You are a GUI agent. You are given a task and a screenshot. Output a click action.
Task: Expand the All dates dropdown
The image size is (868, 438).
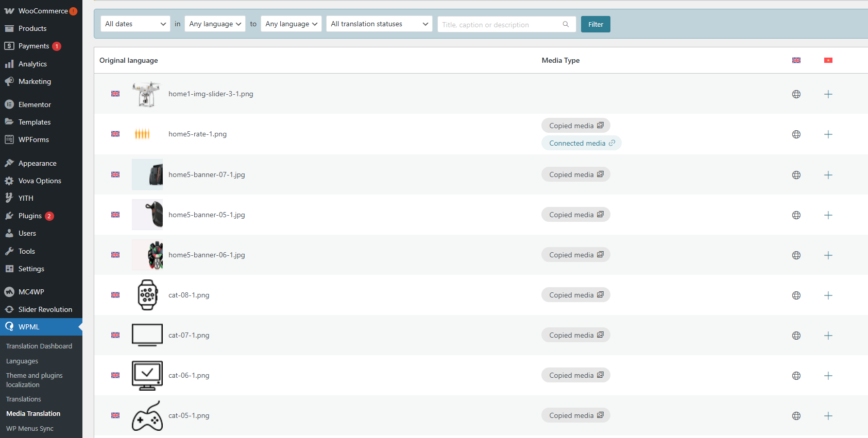click(x=135, y=24)
